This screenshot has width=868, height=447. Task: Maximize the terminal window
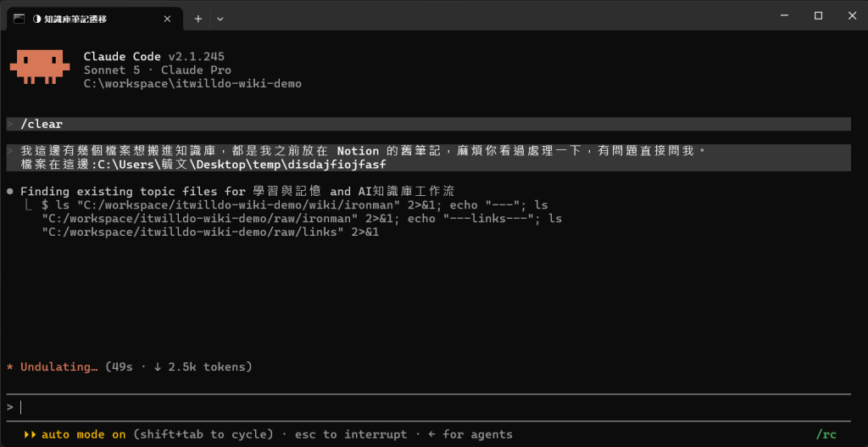818,16
